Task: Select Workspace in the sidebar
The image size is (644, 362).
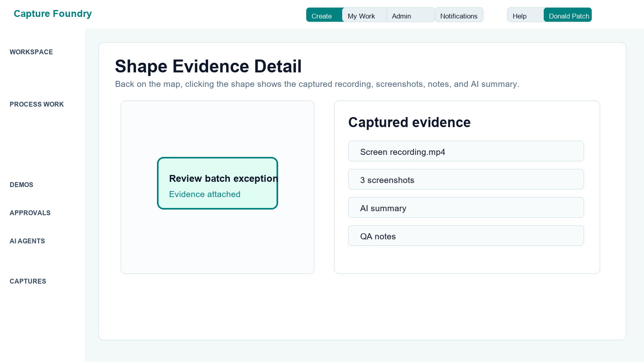Action: [x=31, y=52]
